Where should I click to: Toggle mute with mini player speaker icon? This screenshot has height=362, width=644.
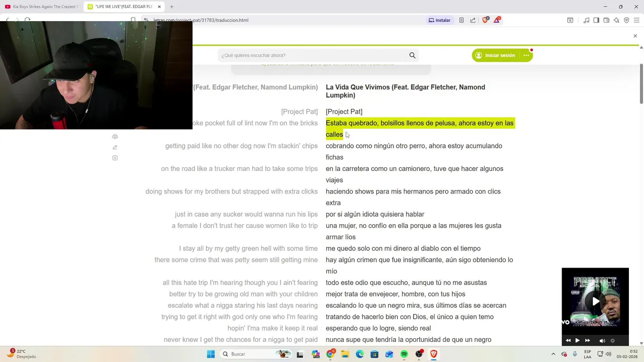(602, 341)
